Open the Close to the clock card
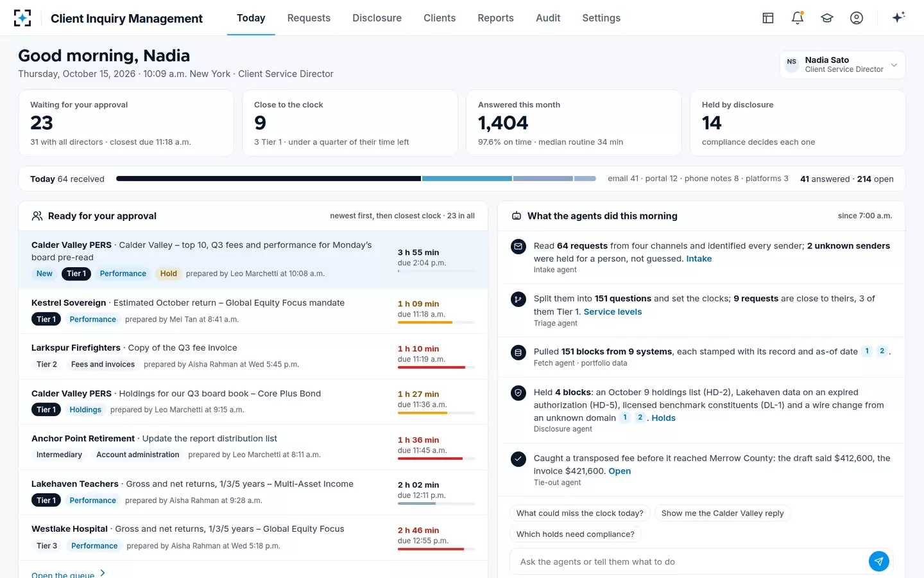 pos(350,123)
